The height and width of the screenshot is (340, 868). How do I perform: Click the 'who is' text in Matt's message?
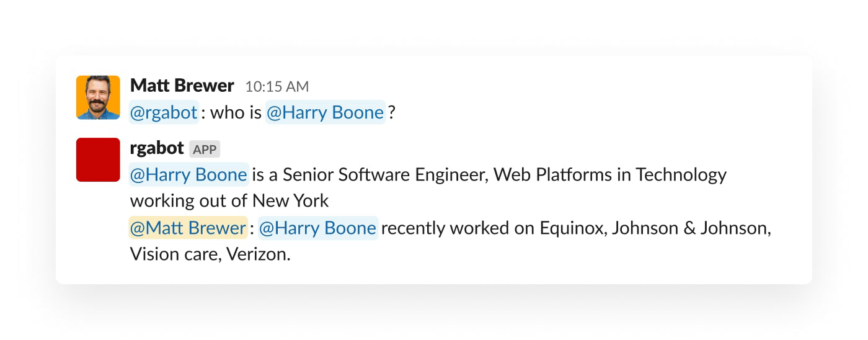point(236,112)
